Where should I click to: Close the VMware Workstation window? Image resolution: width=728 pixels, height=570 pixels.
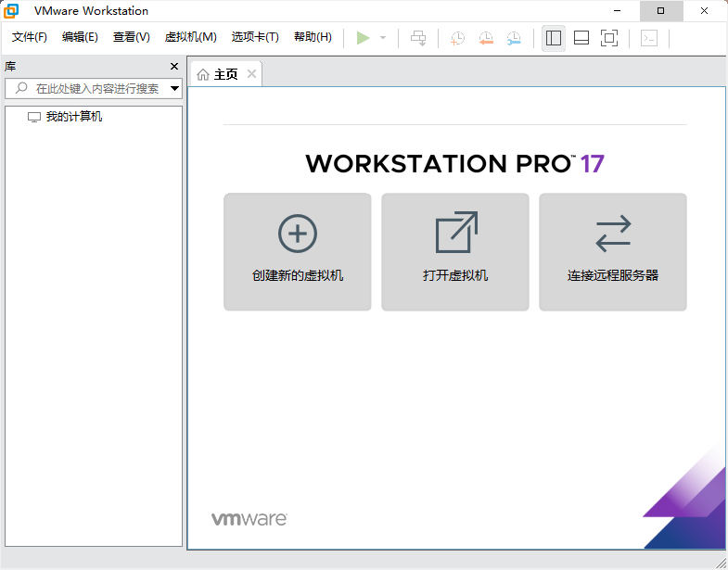pos(704,11)
